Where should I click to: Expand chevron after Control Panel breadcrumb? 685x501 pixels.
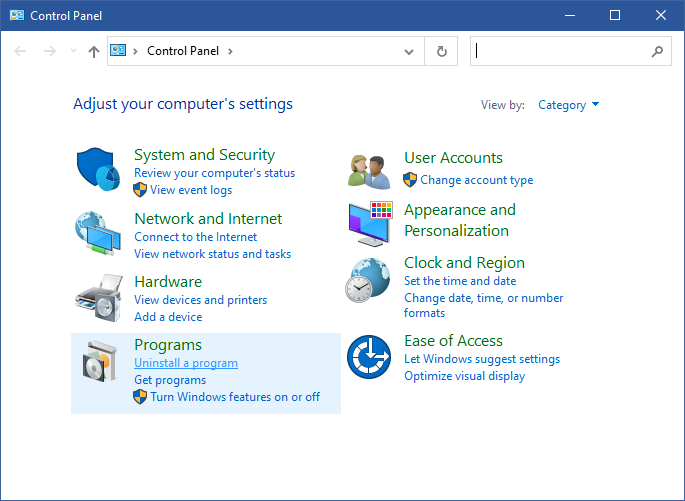[x=230, y=52]
